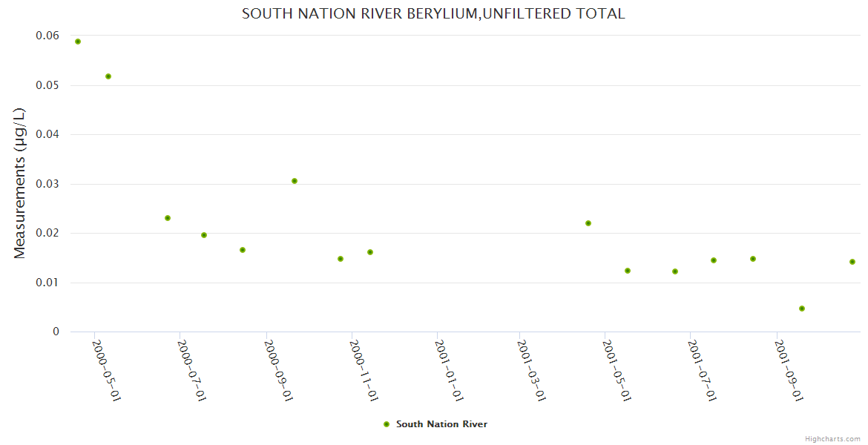Click the data point just after 2001-05-01
Viewport: 868px width, 445px height.
click(x=628, y=271)
